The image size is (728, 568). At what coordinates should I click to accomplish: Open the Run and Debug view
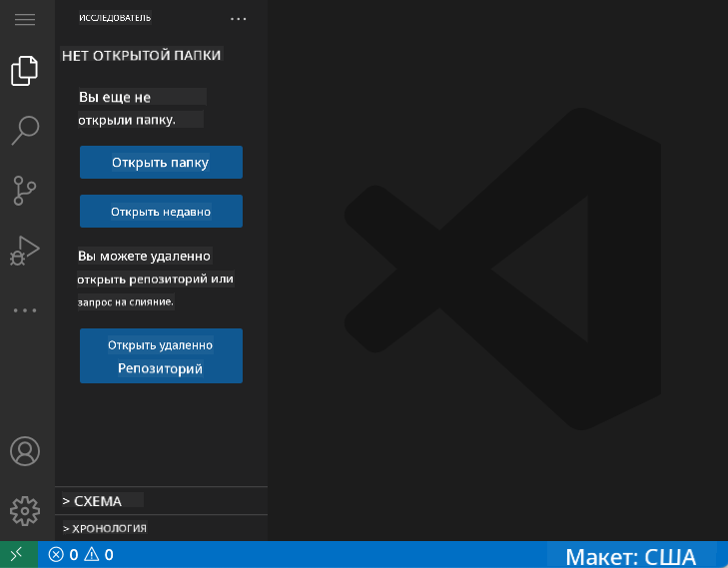(x=25, y=250)
